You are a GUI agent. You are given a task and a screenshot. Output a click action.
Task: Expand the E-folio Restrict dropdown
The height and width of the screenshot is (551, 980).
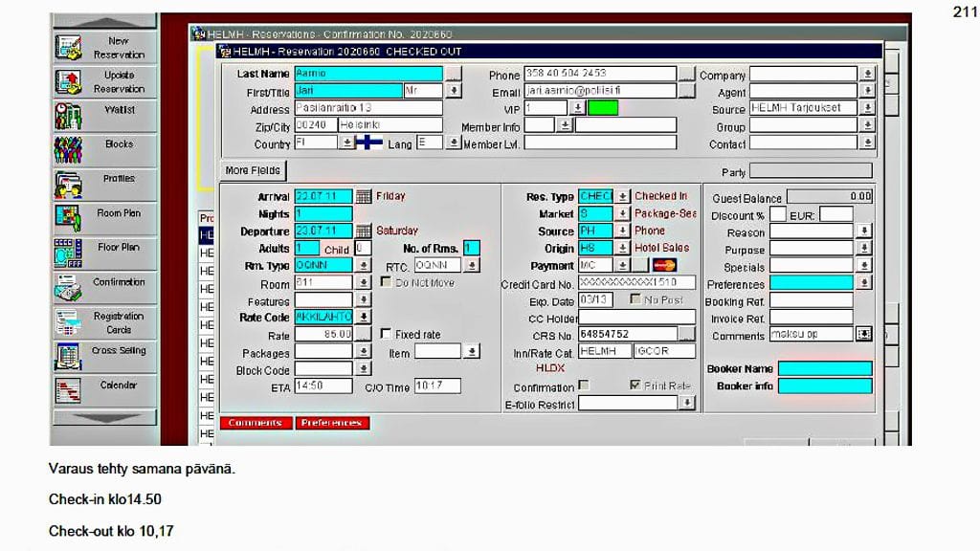[x=687, y=403]
